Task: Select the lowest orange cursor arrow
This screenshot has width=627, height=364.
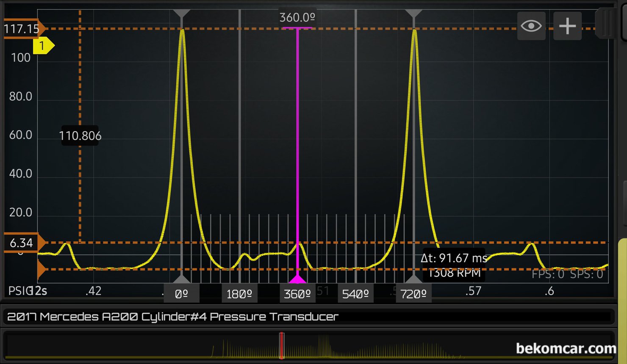Action: 42,269
